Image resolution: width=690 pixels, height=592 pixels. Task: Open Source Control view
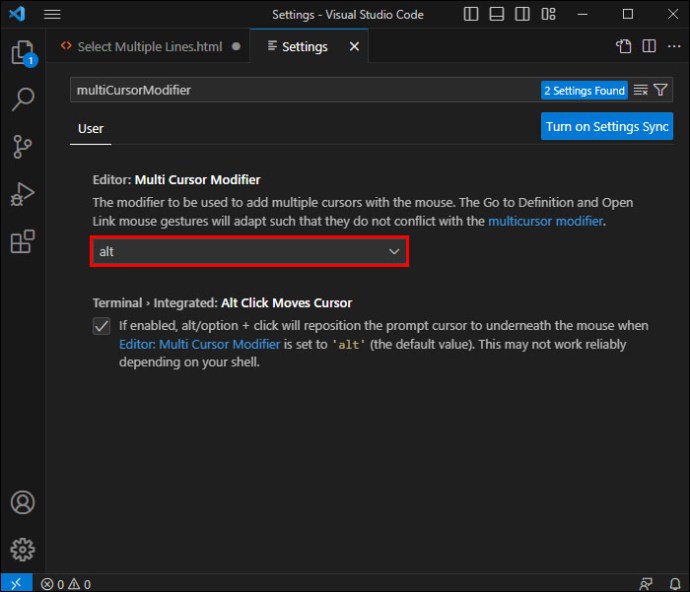tap(22, 147)
